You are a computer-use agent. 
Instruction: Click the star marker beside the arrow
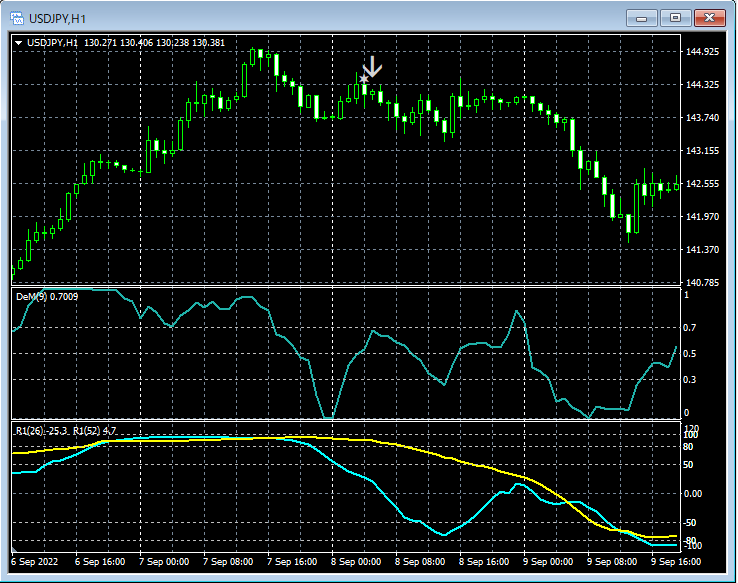pyautogui.click(x=364, y=78)
